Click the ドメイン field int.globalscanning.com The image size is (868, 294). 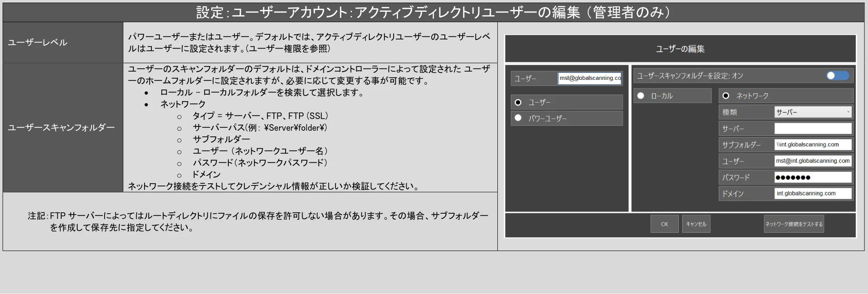pos(813,193)
